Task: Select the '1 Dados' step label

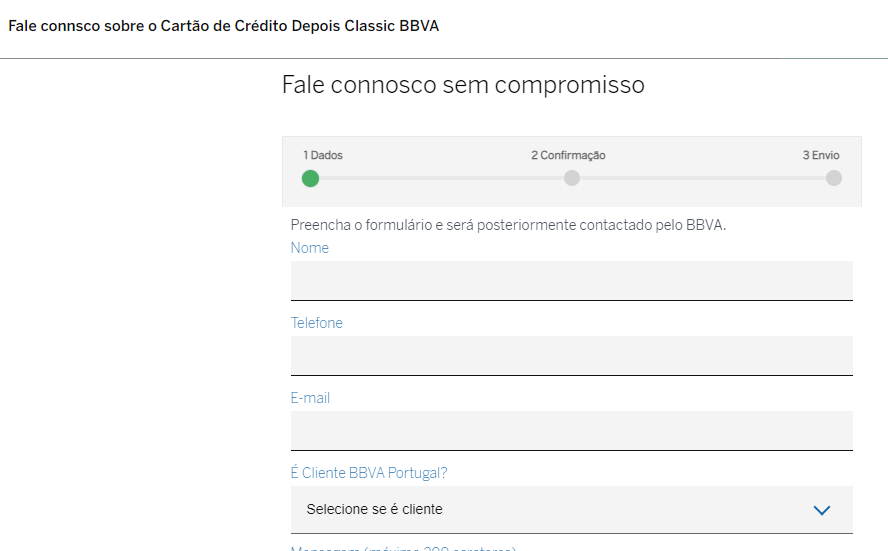Action: (323, 155)
